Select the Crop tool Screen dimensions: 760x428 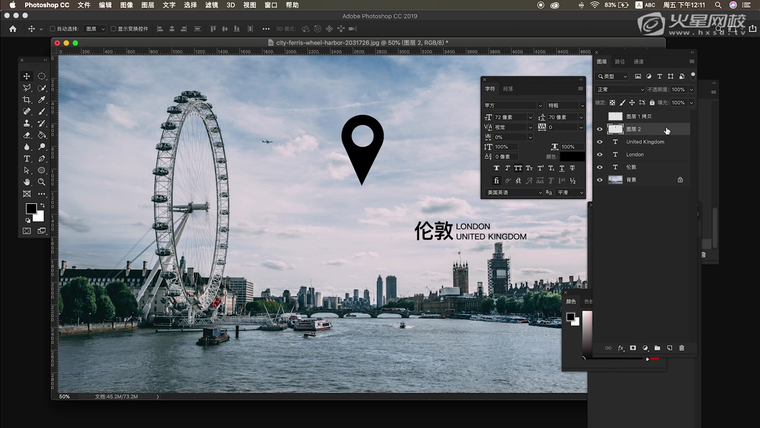[27, 100]
